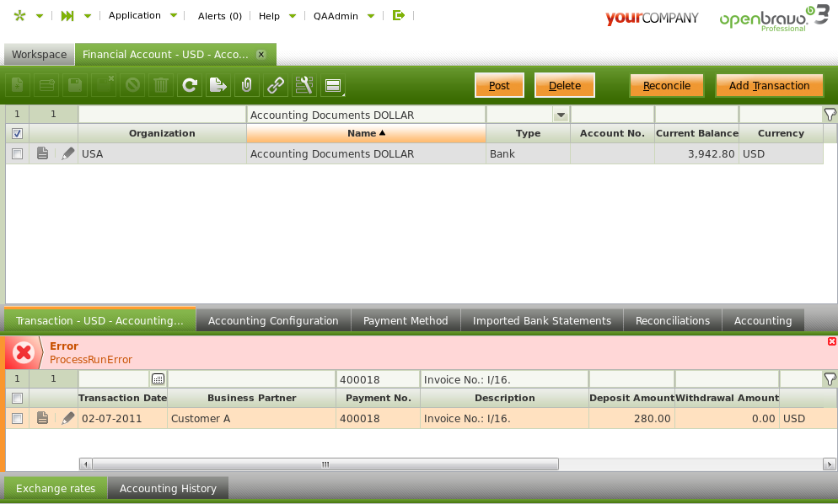Click funnel filter icon of accounts grid
The image size is (838, 504).
tap(830, 115)
